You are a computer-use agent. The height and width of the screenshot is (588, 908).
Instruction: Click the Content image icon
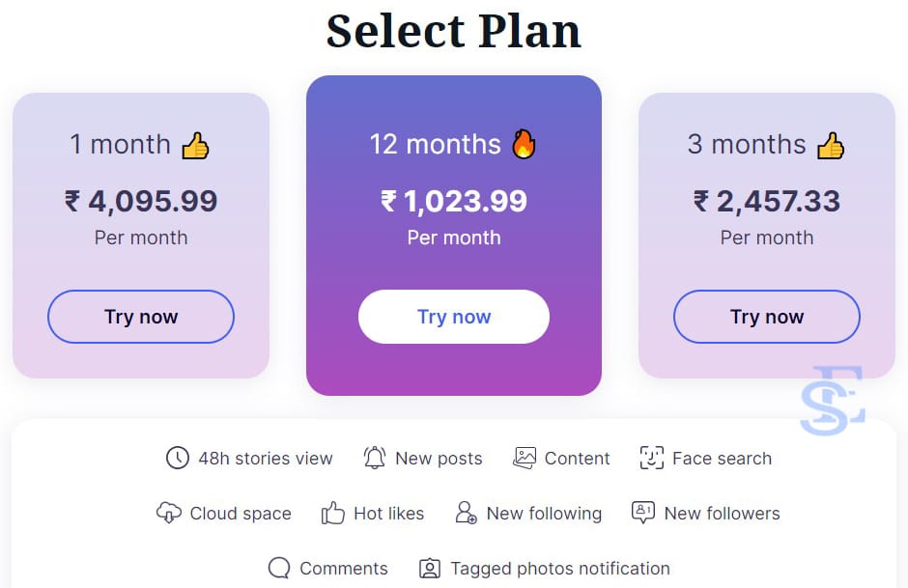point(525,458)
